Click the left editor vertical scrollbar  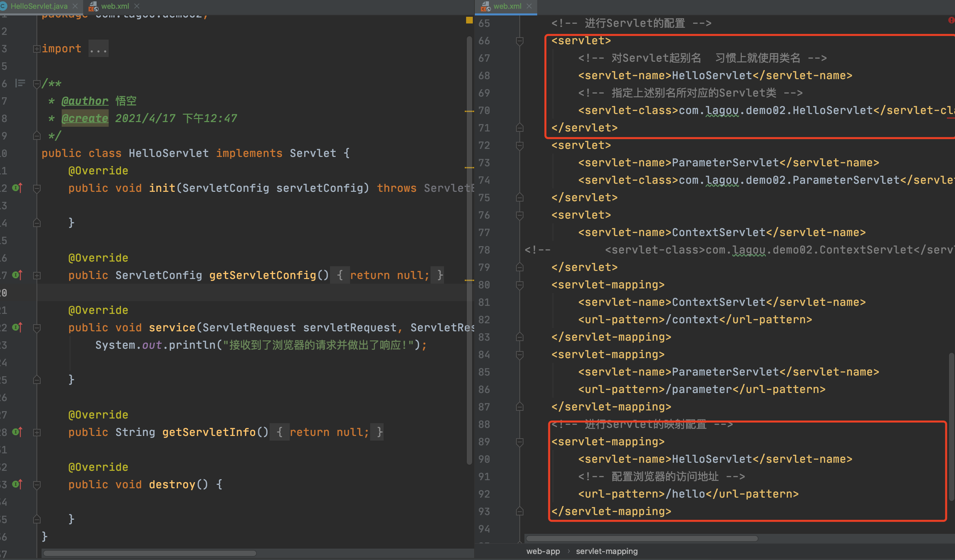(469, 250)
